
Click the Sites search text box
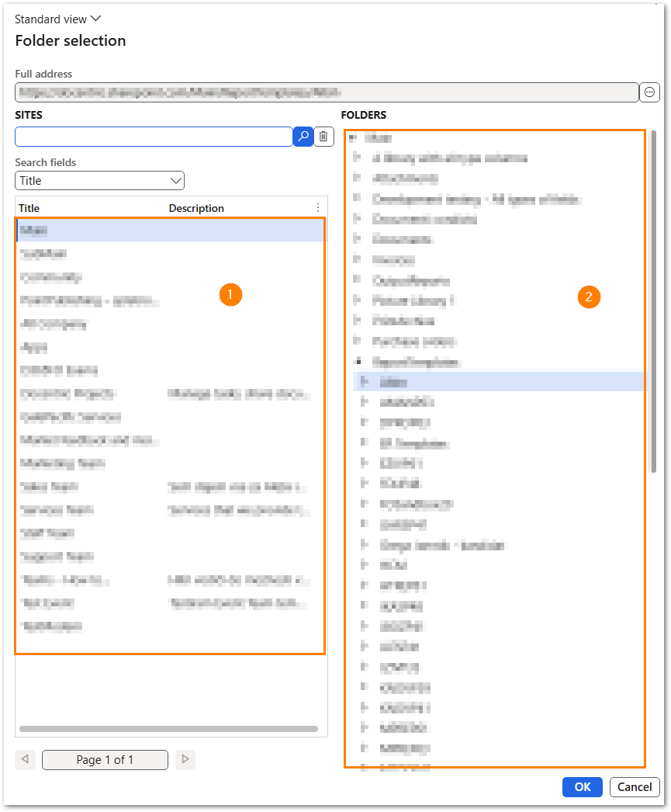pos(153,137)
